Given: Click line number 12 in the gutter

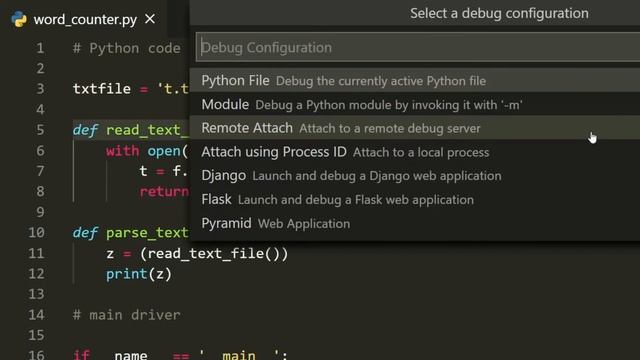Looking at the screenshot, I should coord(36,273).
